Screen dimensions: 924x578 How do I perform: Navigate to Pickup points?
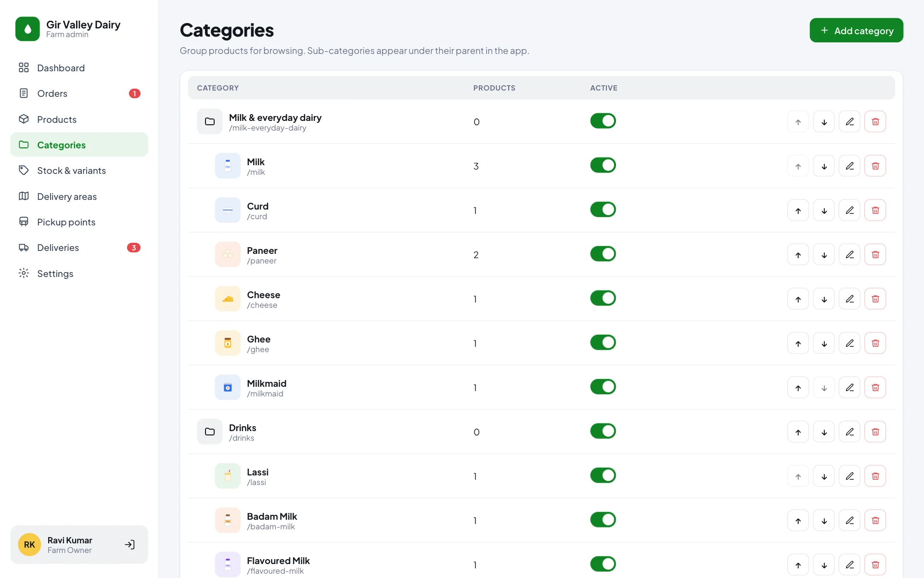point(79,222)
